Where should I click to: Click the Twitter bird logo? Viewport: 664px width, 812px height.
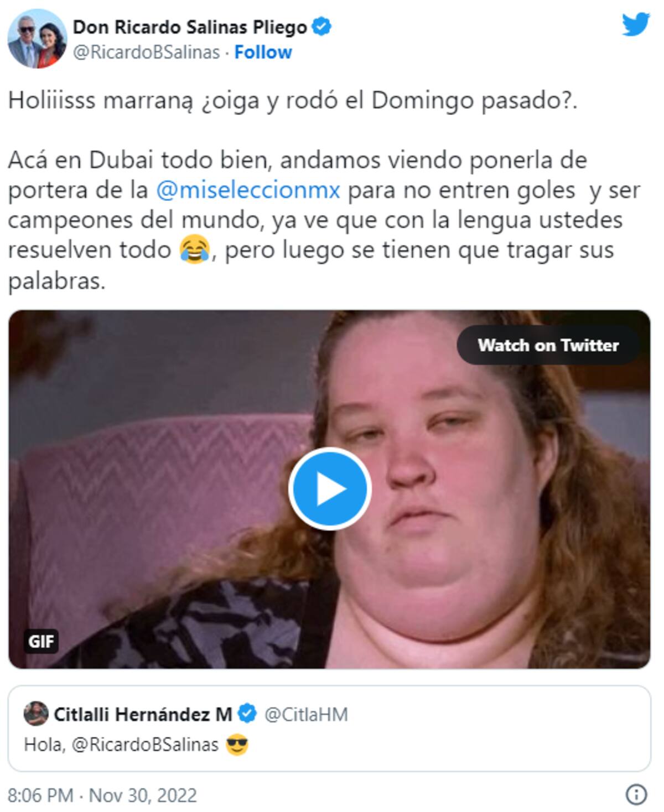pyautogui.click(x=635, y=25)
